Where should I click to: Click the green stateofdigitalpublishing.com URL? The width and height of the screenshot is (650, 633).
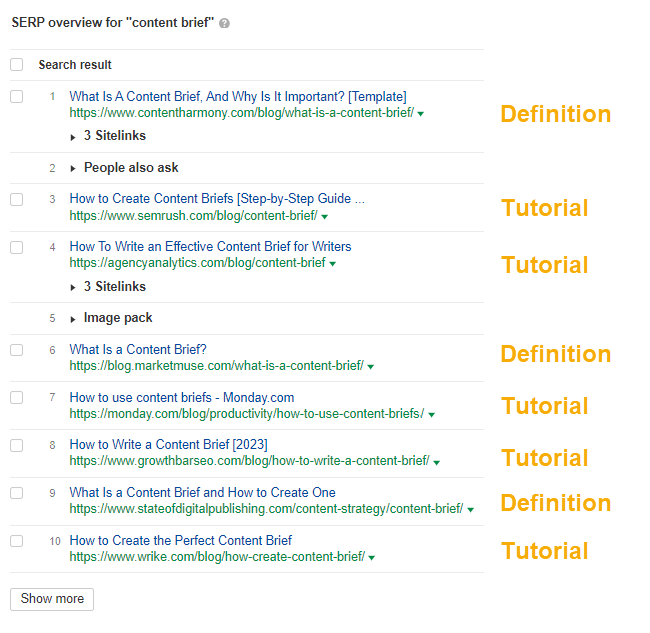tap(266, 509)
